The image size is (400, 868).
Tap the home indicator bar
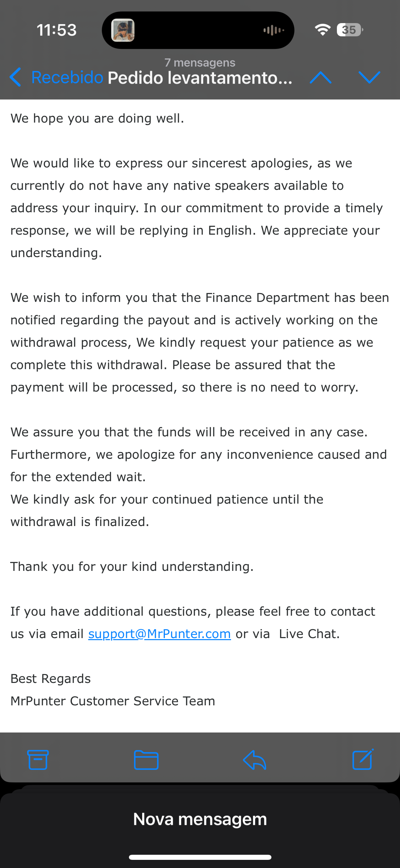(x=200, y=857)
